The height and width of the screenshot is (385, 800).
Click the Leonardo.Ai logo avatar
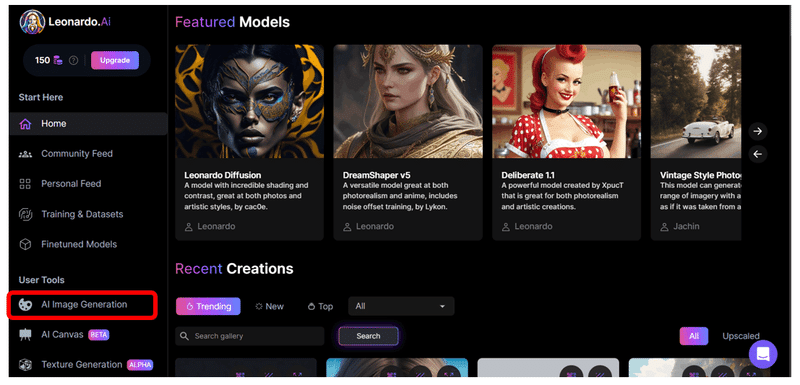pos(32,22)
